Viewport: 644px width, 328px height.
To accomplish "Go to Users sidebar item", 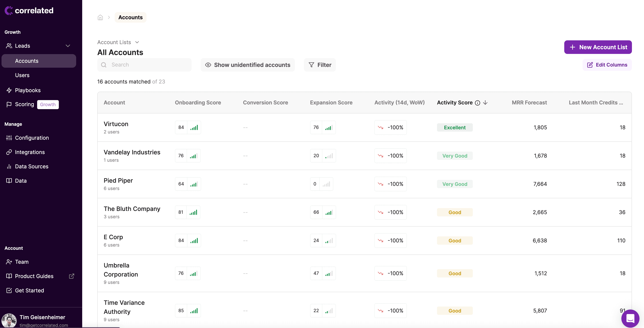I will pyautogui.click(x=22, y=75).
